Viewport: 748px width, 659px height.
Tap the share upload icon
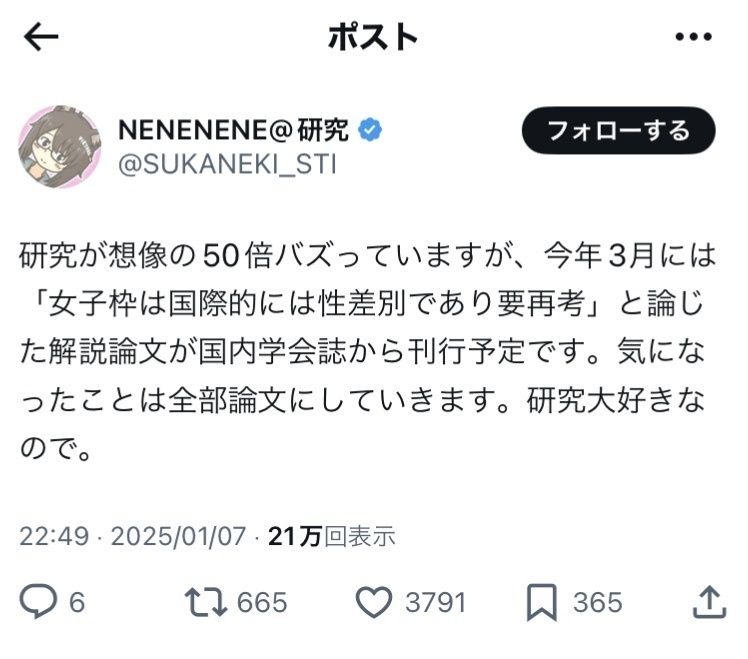point(708,602)
